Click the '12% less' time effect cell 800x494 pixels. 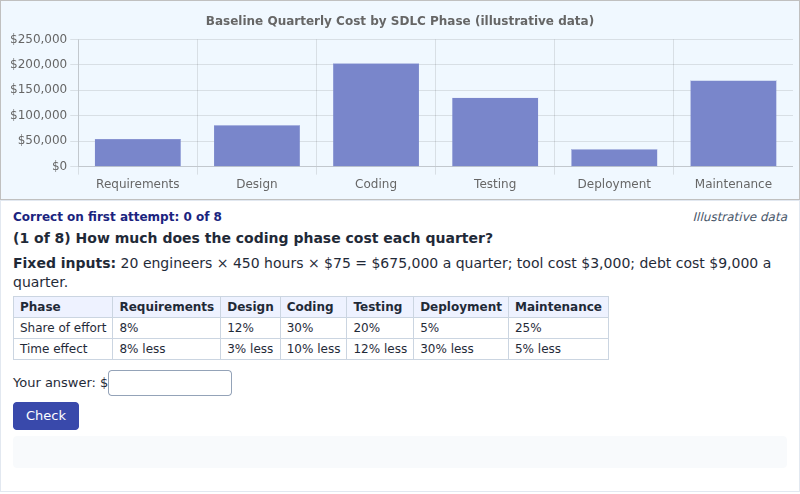click(380, 349)
